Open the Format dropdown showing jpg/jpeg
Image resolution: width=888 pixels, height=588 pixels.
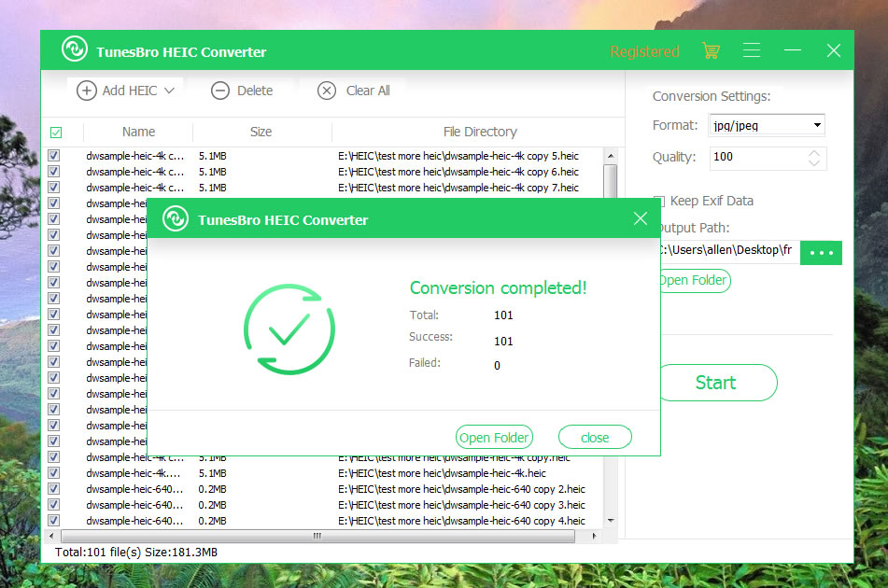tap(767, 125)
